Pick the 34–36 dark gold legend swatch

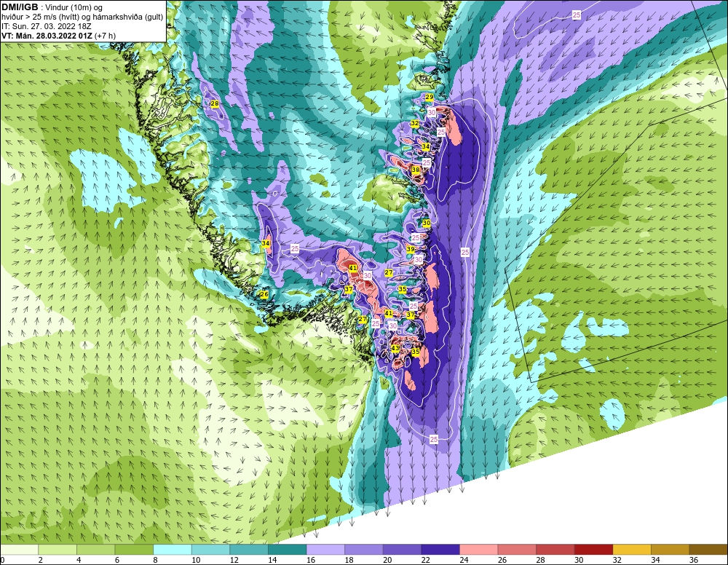coord(670,550)
